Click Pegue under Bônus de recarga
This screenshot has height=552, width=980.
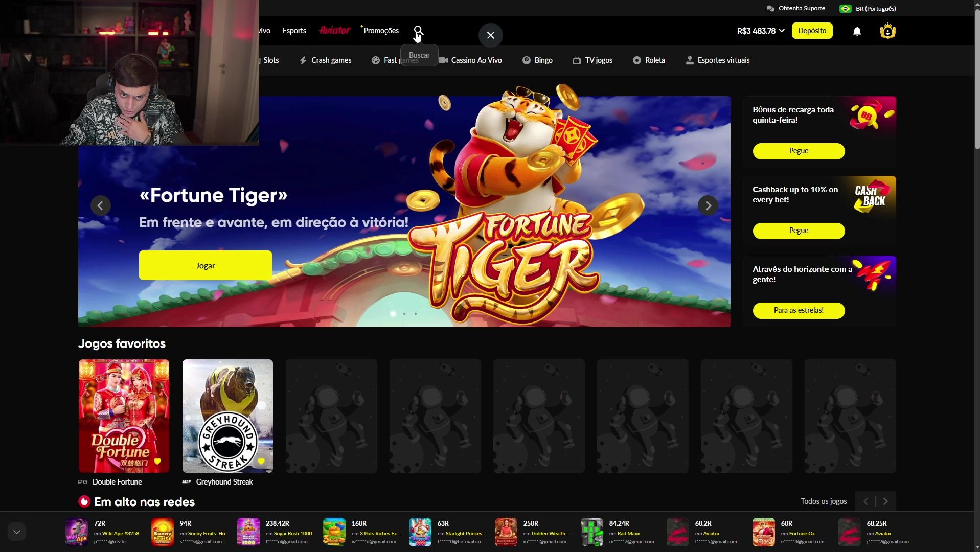coord(799,151)
